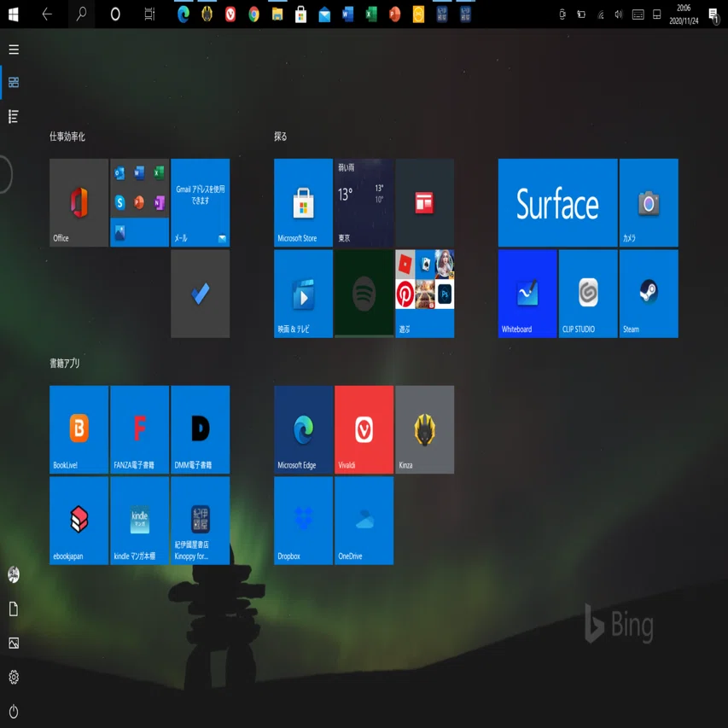This screenshot has width=728, height=728.
Task: Select the 仕事効率化 group header
Action: (x=67, y=137)
